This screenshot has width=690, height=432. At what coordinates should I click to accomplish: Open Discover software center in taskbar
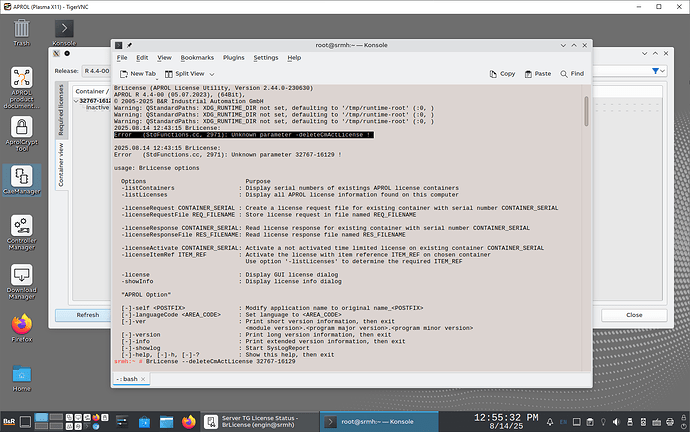(144, 422)
